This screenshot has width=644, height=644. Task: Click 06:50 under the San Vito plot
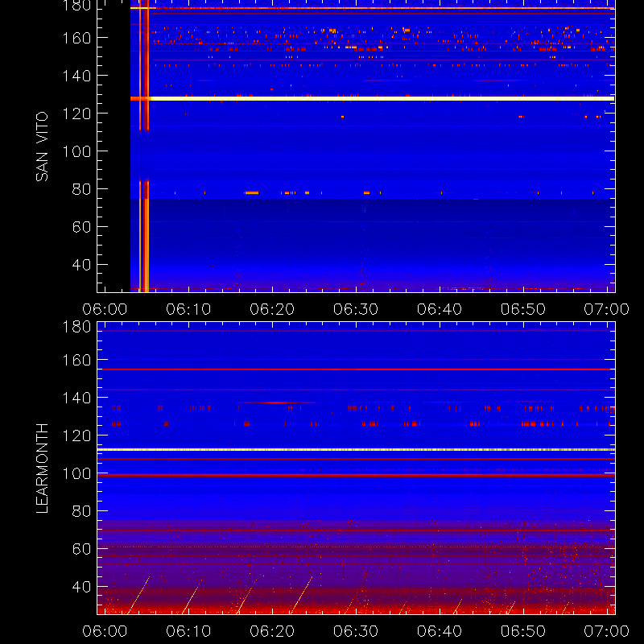point(523,309)
